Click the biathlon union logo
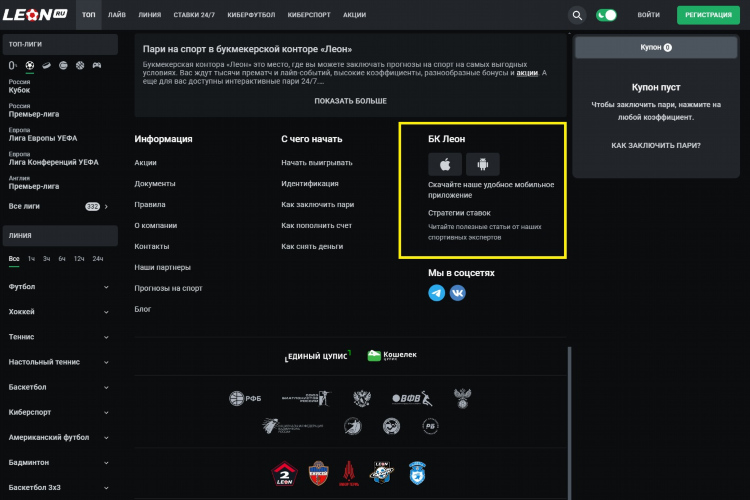The image size is (750, 500). point(306,398)
